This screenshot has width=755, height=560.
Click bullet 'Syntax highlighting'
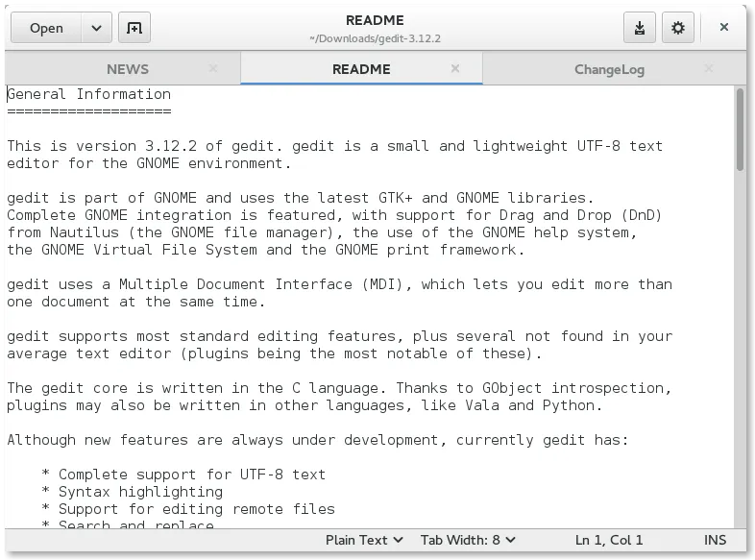pos(132,492)
